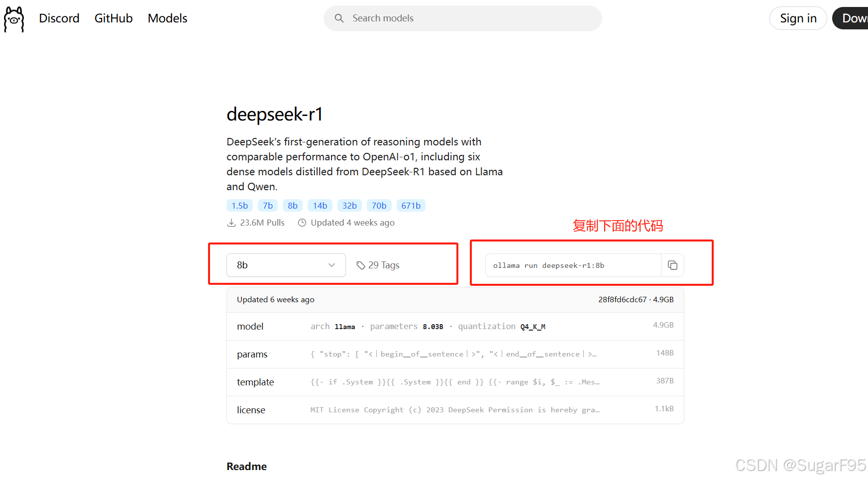
Task: Click the clock icon by Updated 4 weeks ago
Action: point(302,223)
